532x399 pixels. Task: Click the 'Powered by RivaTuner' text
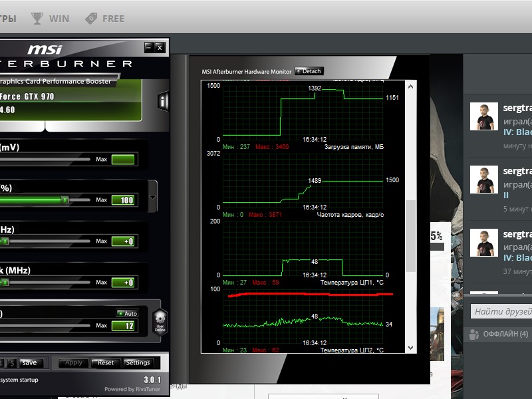[x=132, y=389]
